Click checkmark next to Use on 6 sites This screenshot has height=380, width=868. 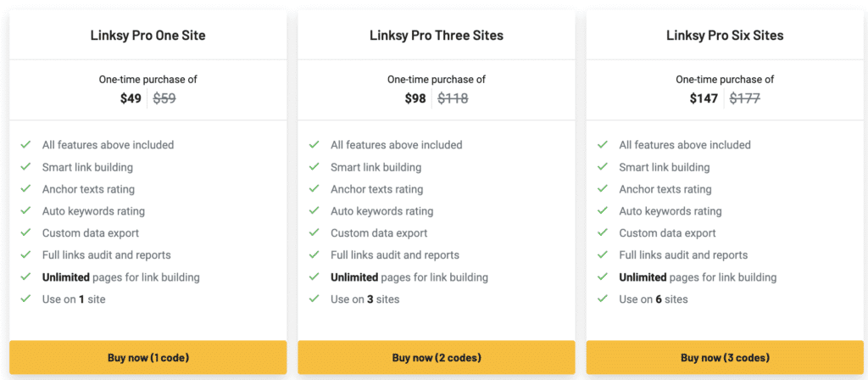click(x=603, y=299)
